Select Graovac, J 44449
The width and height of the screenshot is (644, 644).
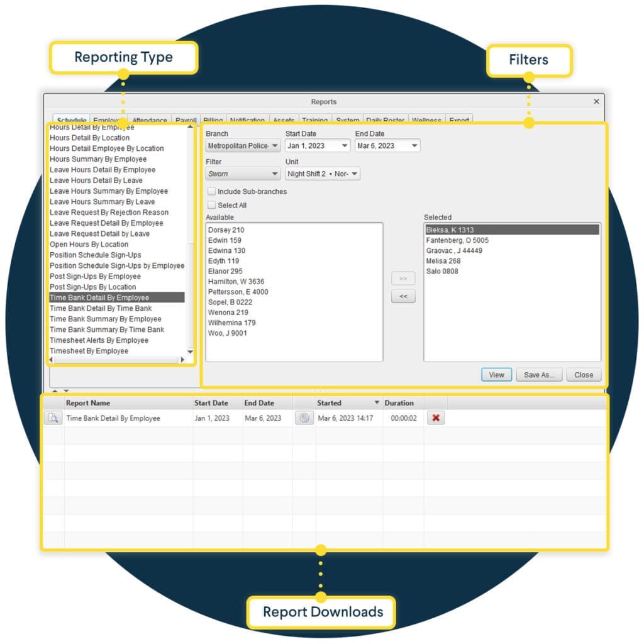454,250
